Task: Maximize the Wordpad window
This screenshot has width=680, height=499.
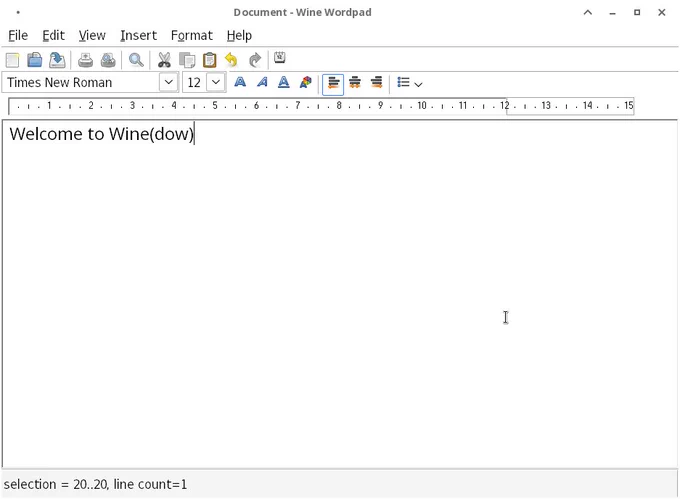Action: click(x=637, y=12)
